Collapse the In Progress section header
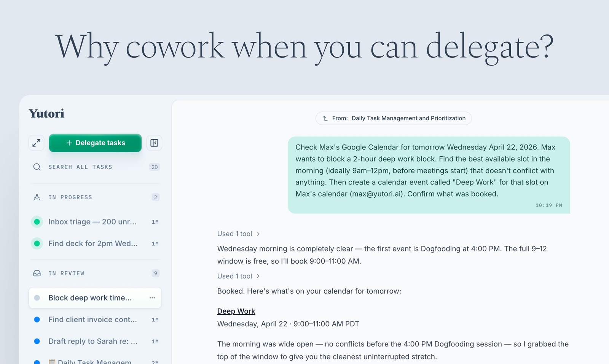This screenshot has height=364, width=609. 70,197
